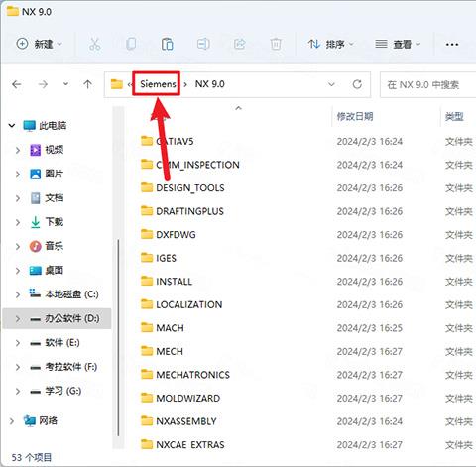The width and height of the screenshot is (476, 467).
Task: Select the IGES folder
Action: [159, 258]
